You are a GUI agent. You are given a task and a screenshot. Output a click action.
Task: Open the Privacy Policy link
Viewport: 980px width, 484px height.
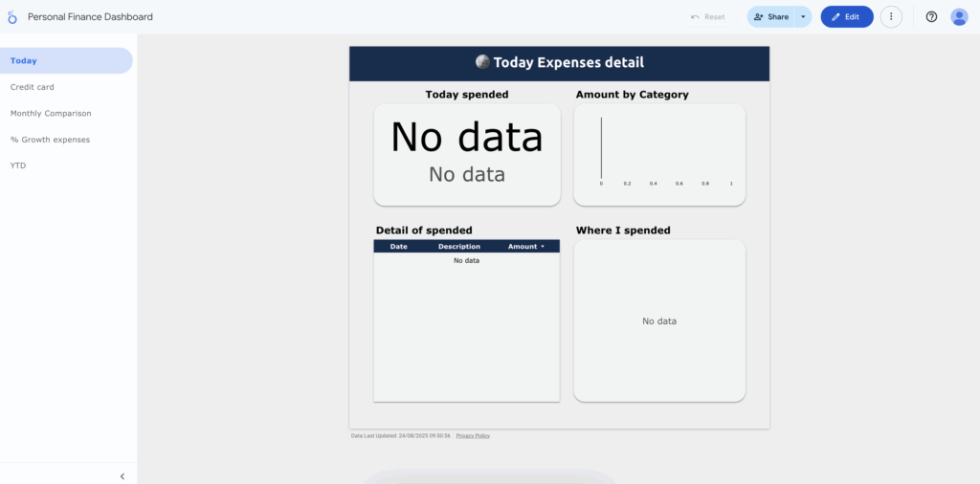[x=473, y=435]
